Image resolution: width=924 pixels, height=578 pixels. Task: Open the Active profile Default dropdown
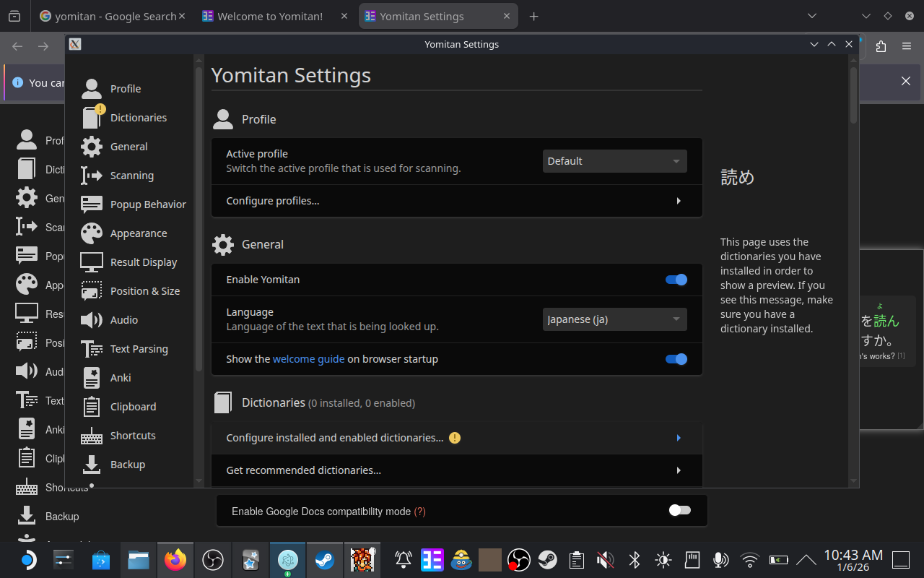[x=614, y=161]
